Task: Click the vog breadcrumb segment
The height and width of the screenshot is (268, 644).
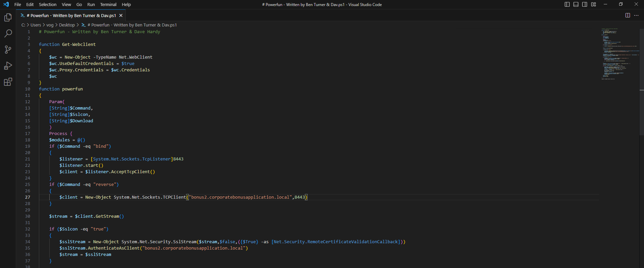Action: (50, 25)
